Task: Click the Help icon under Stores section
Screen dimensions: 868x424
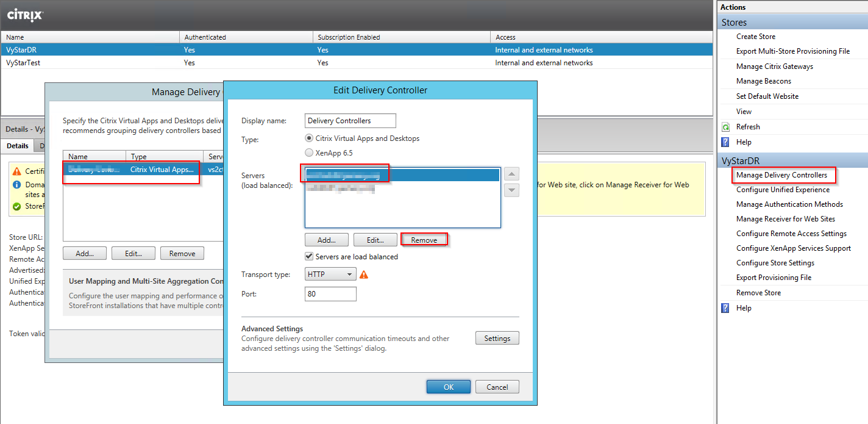Action: pyautogui.click(x=725, y=142)
